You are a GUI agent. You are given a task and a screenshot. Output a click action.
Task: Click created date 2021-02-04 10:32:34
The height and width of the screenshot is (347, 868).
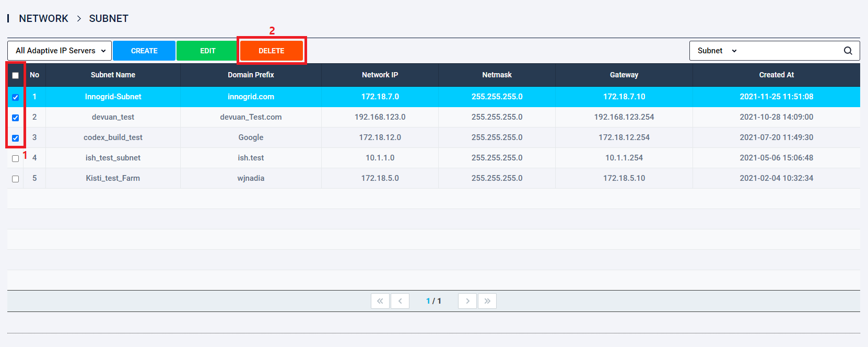click(x=777, y=178)
